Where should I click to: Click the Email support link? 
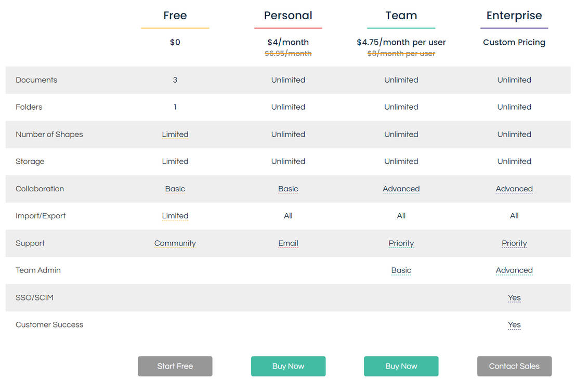288,243
